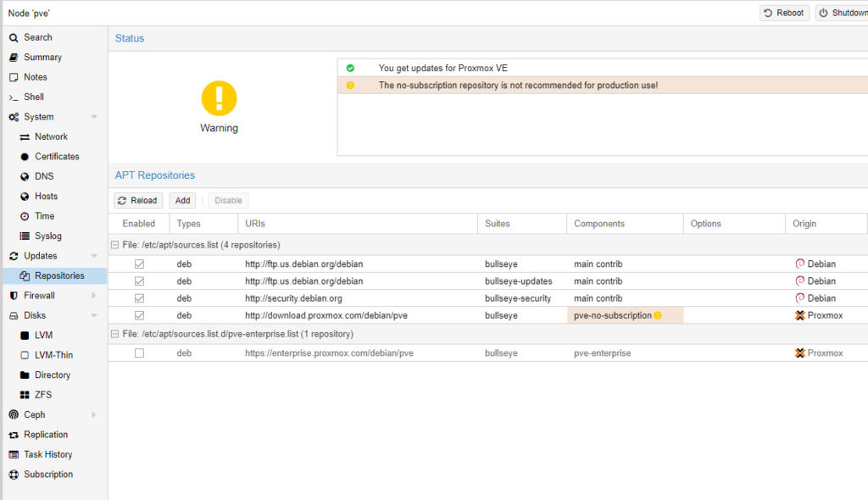The width and height of the screenshot is (868, 500).
Task: Collapse the System section arrow
Action: [x=94, y=117]
